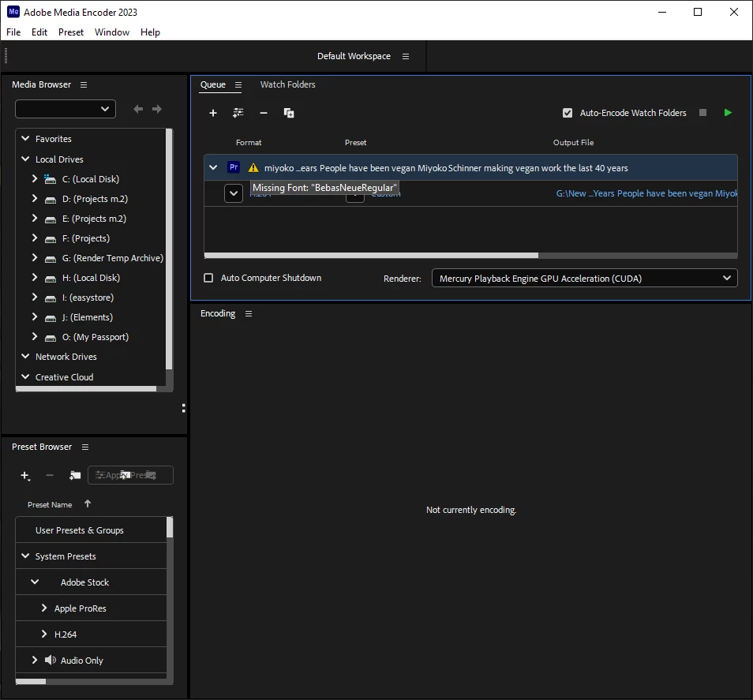Viewport: 753px width, 700px height.
Task: Click the G: drive icon
Action: coord(51,259)
